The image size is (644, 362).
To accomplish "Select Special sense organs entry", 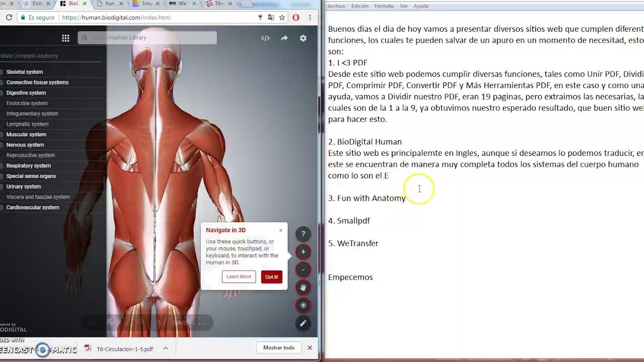I will pos(31,176).
